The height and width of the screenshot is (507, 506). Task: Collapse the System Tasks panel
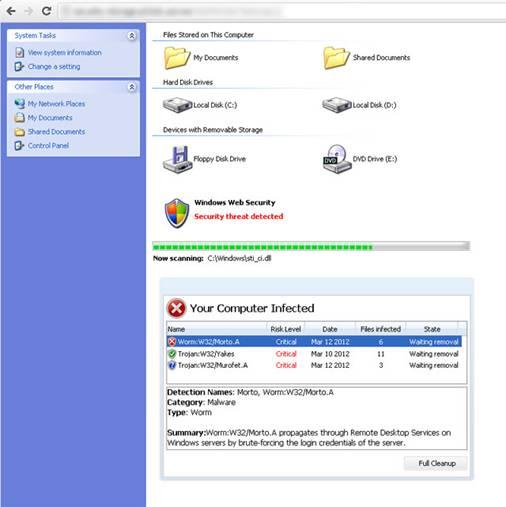132,36
